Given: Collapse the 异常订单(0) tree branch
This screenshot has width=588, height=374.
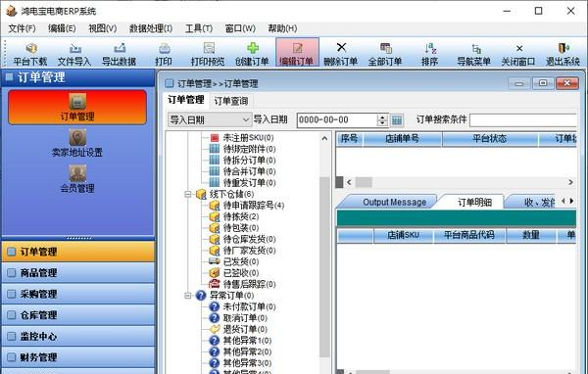Looking at the screenshot, I should click(x=187, y=296).
